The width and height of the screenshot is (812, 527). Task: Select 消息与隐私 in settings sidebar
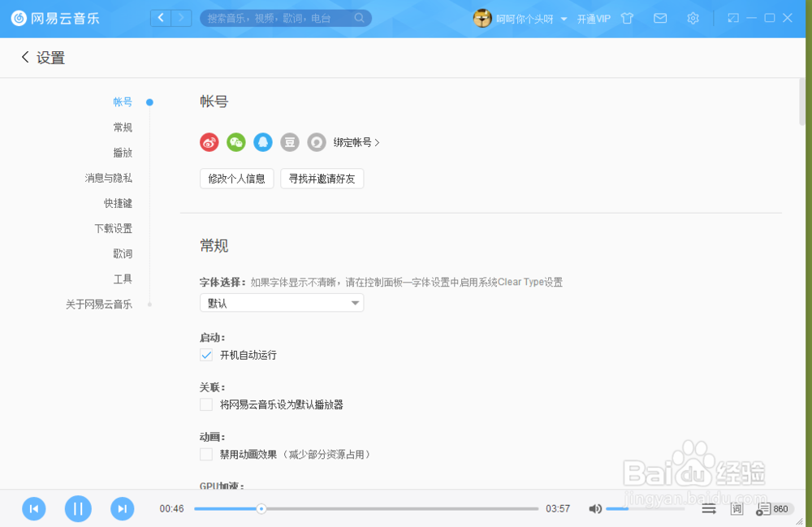pyautogui.click(x=108, y=178)
